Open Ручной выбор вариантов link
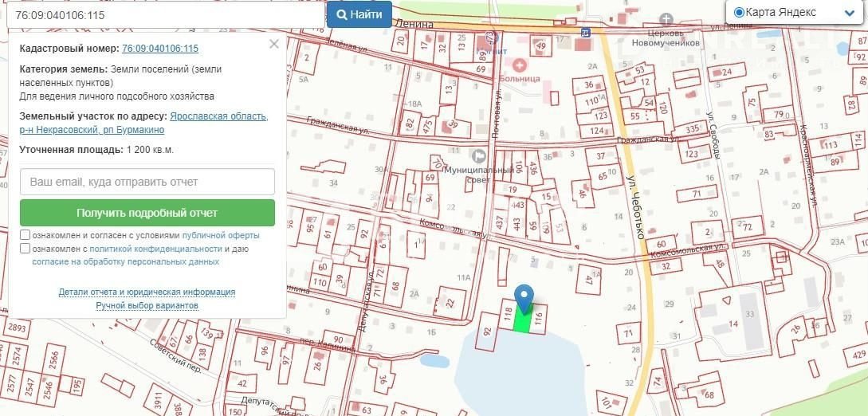Image resolution: width=868 pixels, height=416 pixels. [147, 305]
